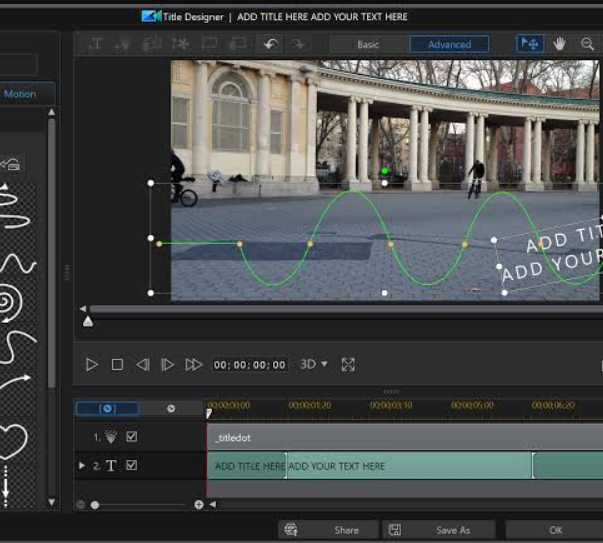
Task: Step back to the previous frame
Action: 143,365
